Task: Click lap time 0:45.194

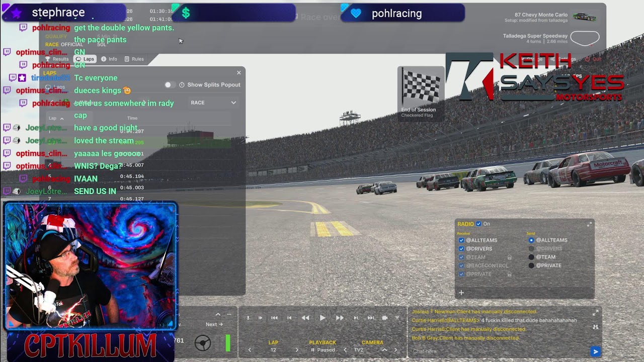Action: [132, 176]
